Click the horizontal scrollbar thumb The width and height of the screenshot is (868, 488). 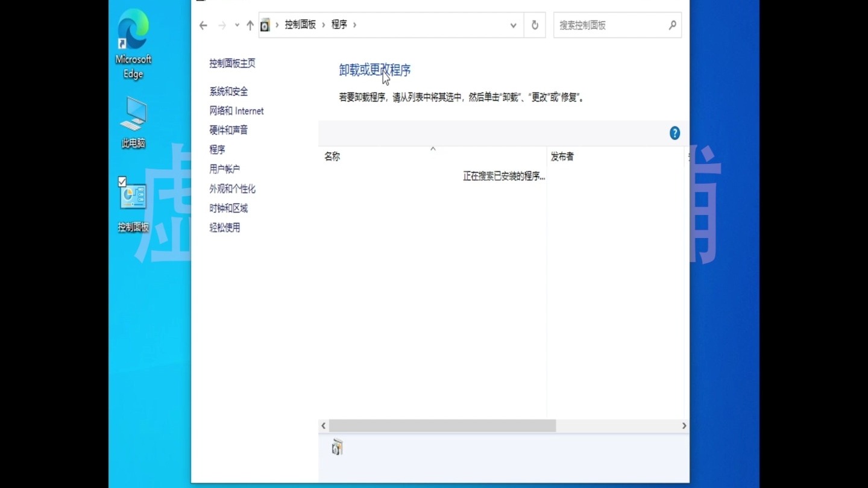442,426
